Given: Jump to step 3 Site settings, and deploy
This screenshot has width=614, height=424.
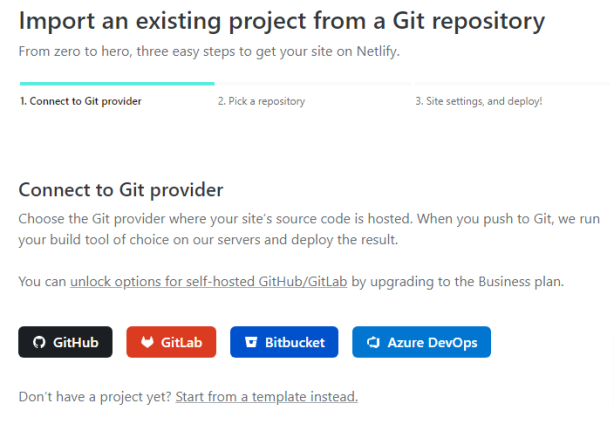Looking at the screenshot, I should tap(478, 101).
